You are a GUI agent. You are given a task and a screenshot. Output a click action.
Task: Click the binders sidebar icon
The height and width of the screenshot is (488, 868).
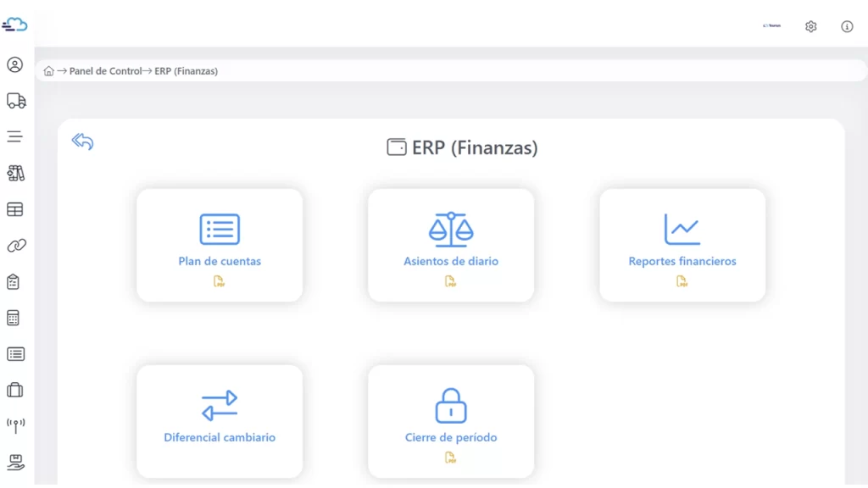coord(15,173)
